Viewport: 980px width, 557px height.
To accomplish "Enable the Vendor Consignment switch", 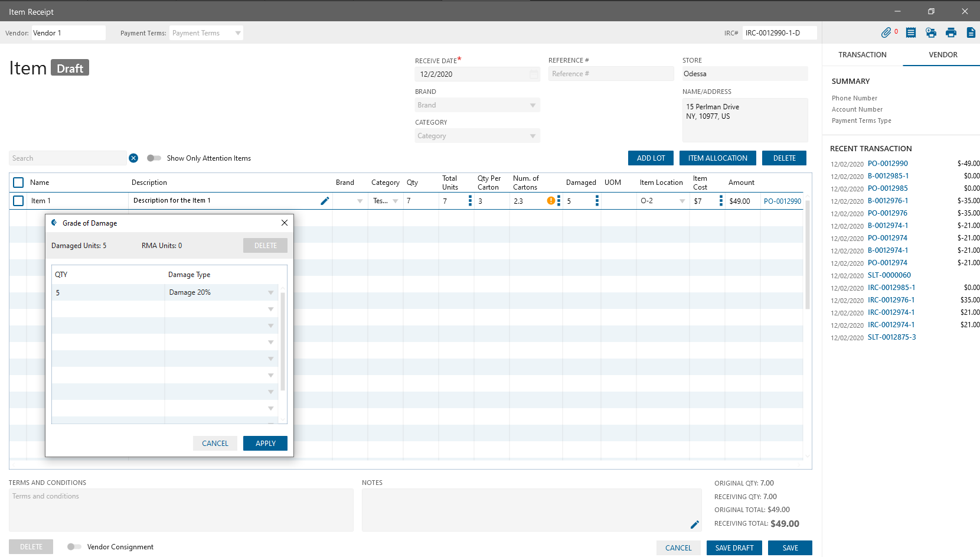I will (74, 547).
